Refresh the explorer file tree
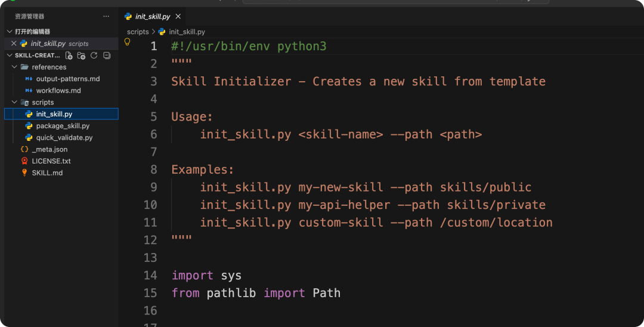644x327 pixels. [x=94, y=55]
